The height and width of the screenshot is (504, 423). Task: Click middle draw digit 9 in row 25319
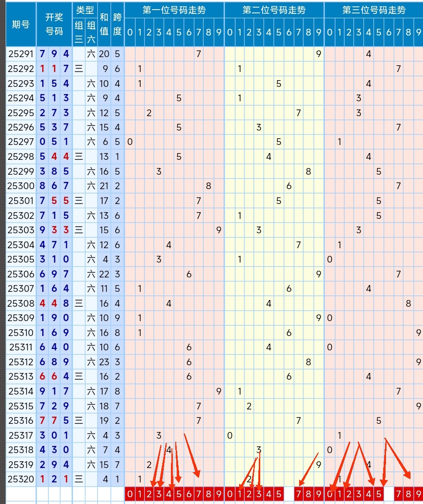(54, 465)
